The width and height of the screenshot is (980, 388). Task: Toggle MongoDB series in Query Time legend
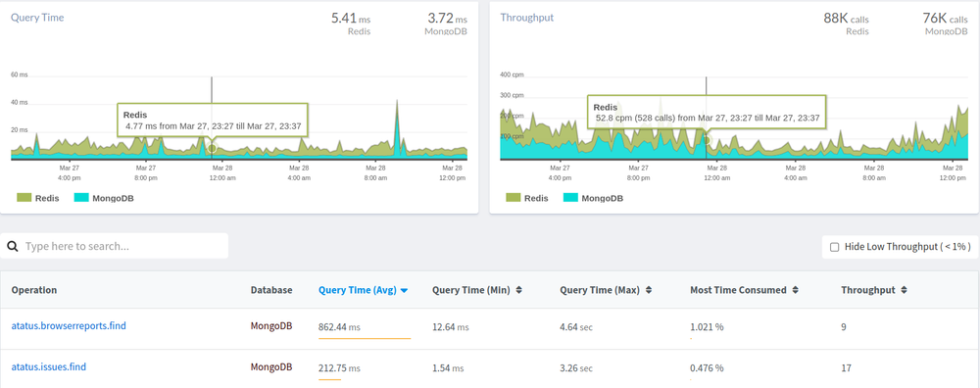point(104,198)
